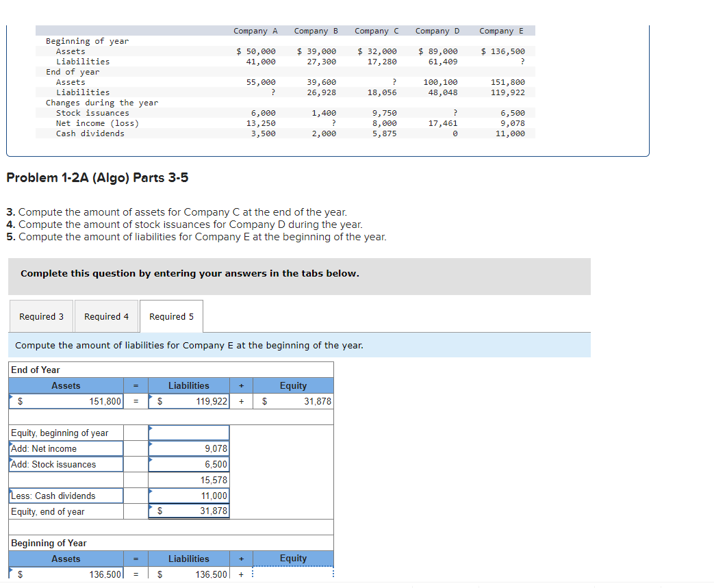This screenshot has width=714, height=588.
Task: Click the Equity, end of year cell showing 31,878
Action: point(189,511)
